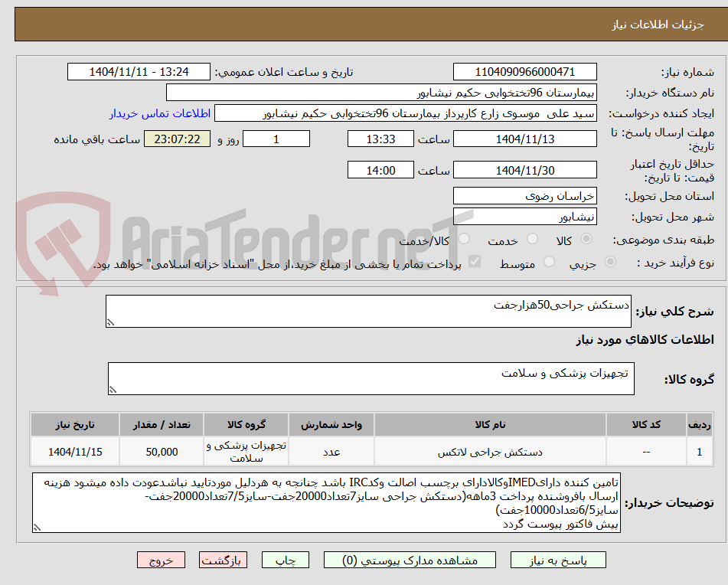Screen dimensions: 728x585
Task: Click the response deadline time 13:33 field
Action: (x=380, y=139)
